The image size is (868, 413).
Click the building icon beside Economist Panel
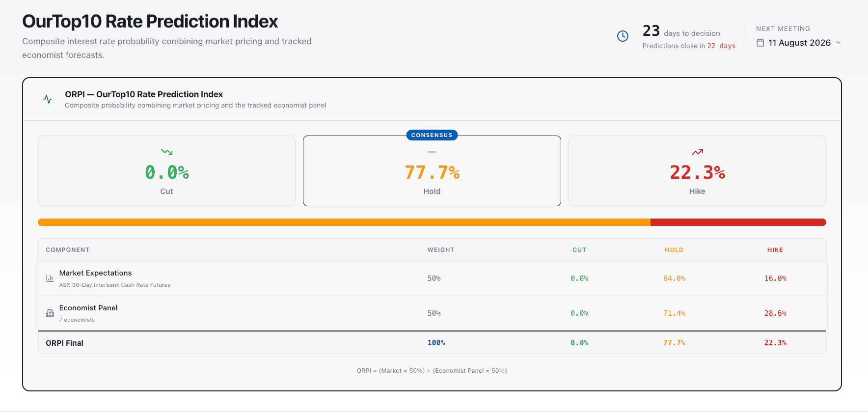pos(50,313)
